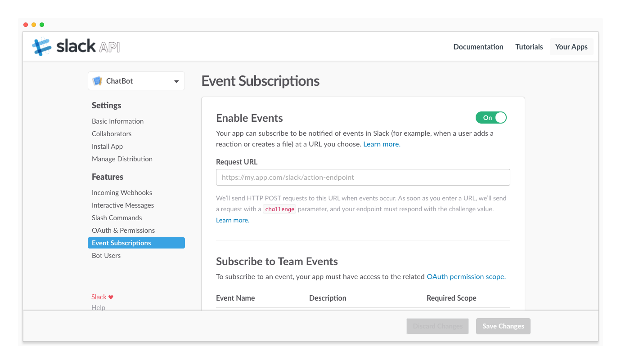Select Install App in the sidebar
This screenshot has width=621, height=364.
tap(107, 146)
